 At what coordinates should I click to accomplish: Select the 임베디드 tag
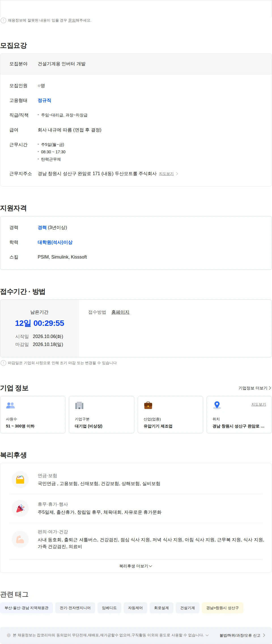(109, 608)
